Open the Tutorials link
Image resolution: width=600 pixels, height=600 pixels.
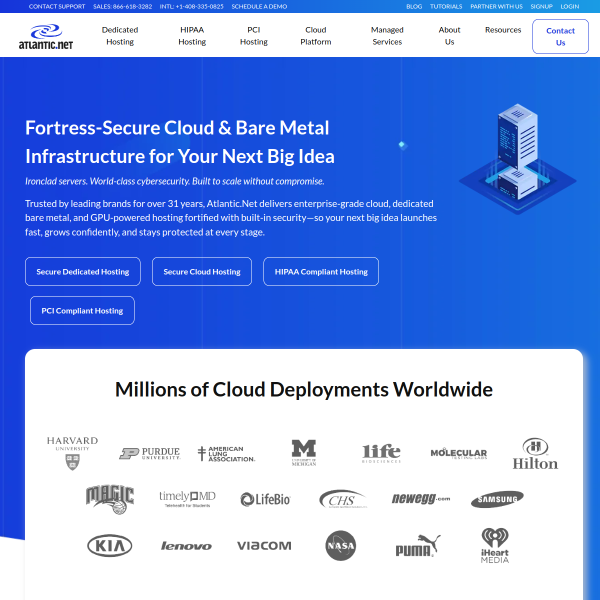pos(446,7)
